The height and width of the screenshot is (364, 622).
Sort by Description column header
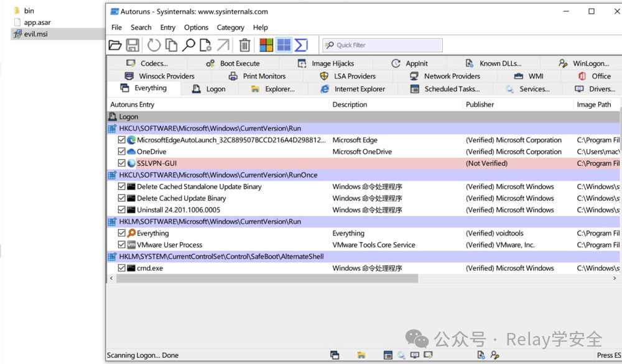396,104
